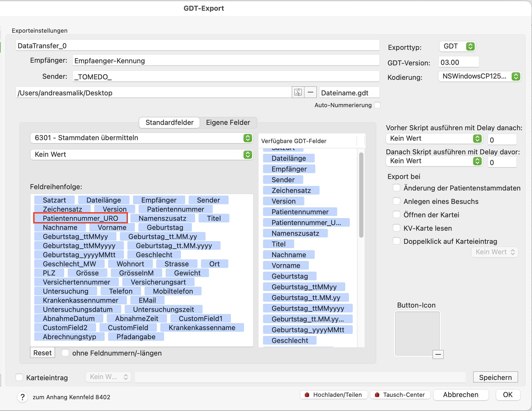Enable the Auto-Nummerierung checkbox
The width and height of the screenshot is (532, 411).
click(377, 105)
